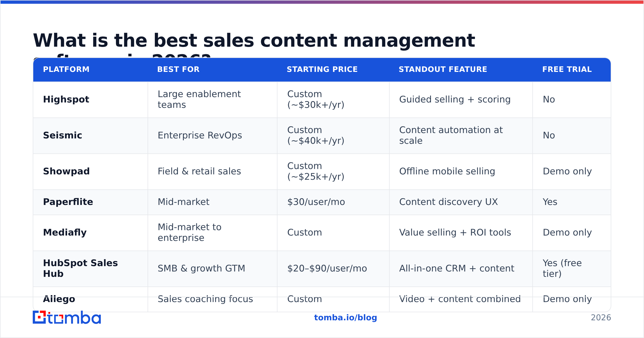644x338 pixels.
Task: Click Paperflite's 'Yes' free trial cell
Action: pos(572,202)
